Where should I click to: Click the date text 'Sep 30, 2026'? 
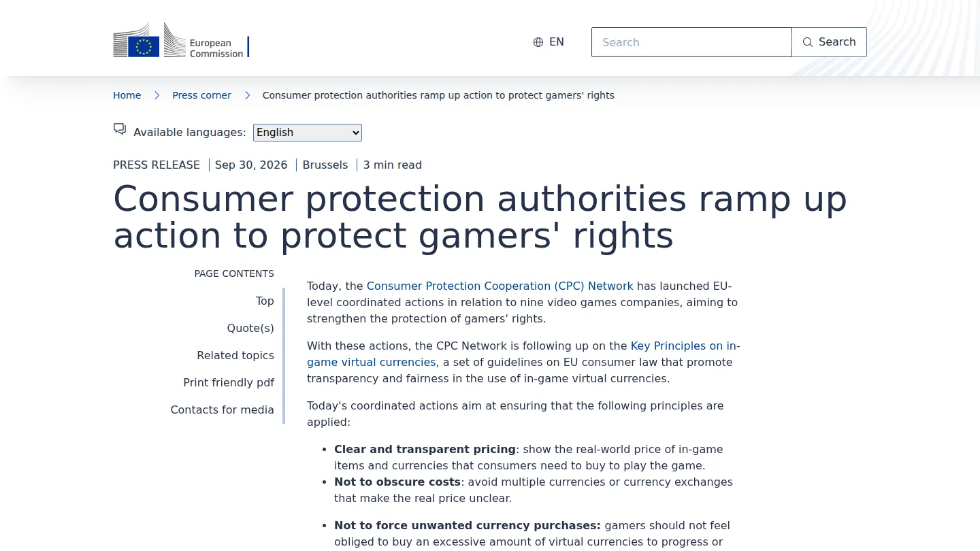pyautogui.click(x=251, y=165)
